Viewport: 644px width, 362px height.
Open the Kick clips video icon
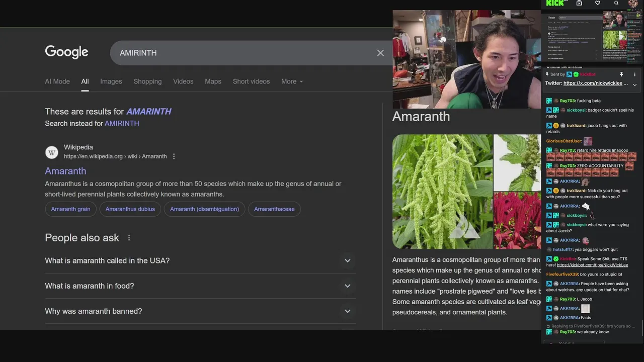579,3
